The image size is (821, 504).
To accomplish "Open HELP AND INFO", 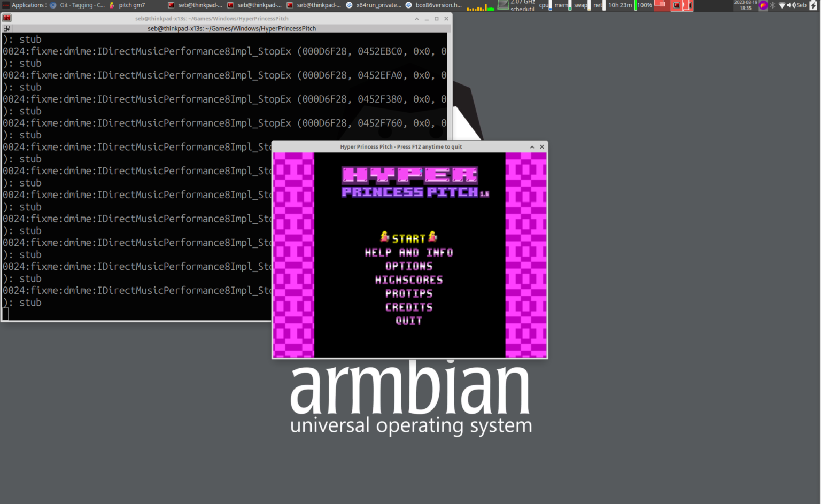I will click(409, 252).
